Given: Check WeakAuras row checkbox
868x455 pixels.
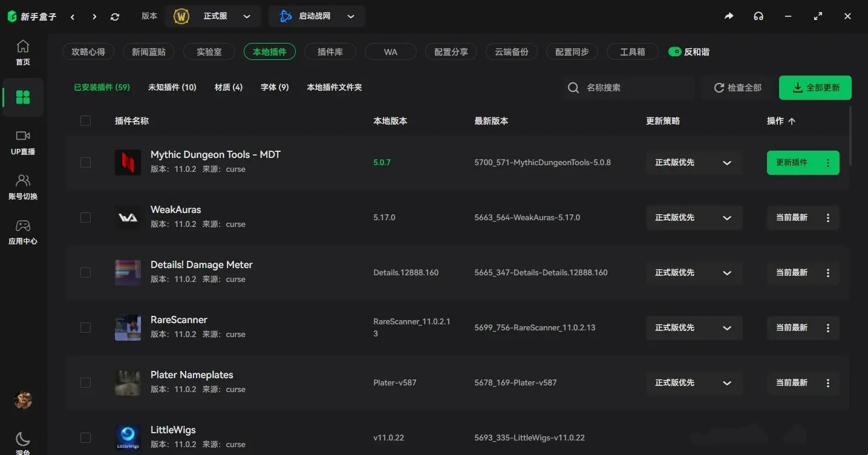Looking at the screenshot, I should 85,217.
